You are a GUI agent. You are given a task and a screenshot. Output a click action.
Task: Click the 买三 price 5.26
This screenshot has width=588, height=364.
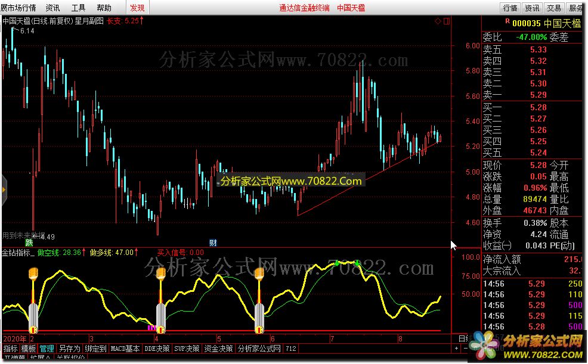click(538, 129)
